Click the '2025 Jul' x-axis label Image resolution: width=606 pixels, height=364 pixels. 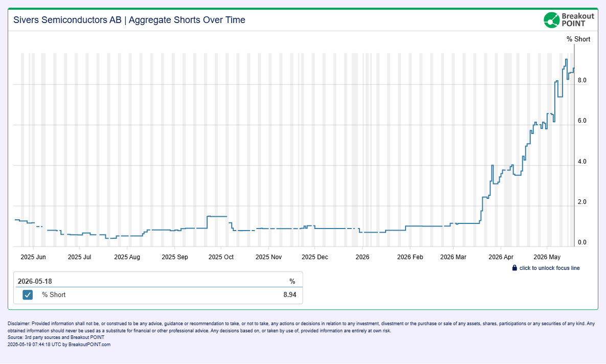click(x=79, y=257)
